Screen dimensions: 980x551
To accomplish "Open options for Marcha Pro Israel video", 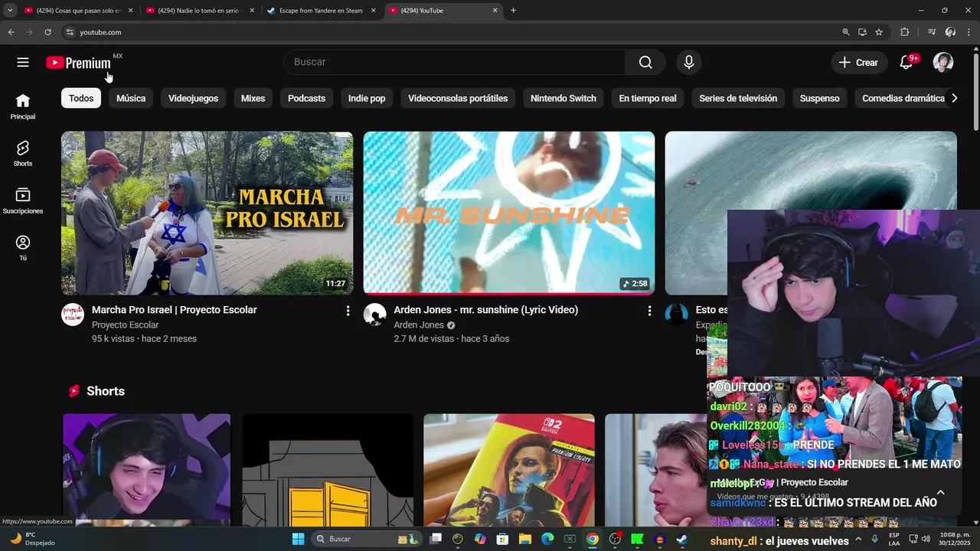I will pos(348,311).
